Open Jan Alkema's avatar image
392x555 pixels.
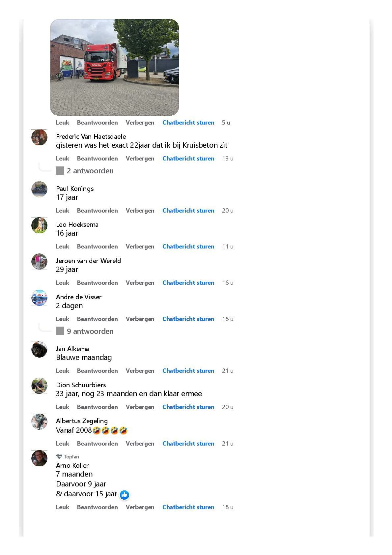[x=39, y=350]
